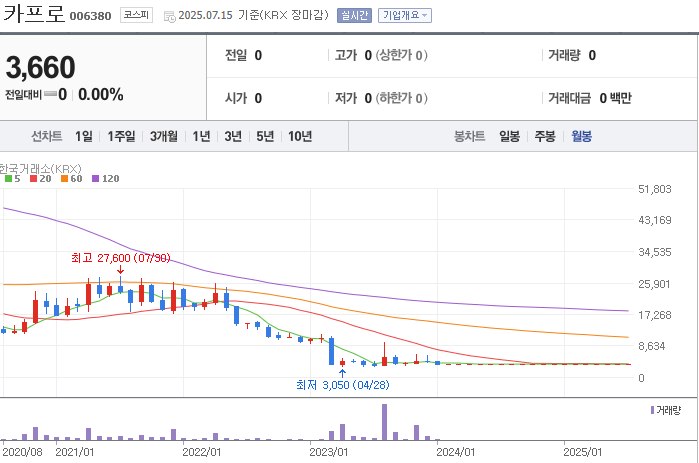Image resolution: width=699 pixels, height=463 pixels.
Task: Click the 51,803 y-axis price label
Action: click(654, 189)
